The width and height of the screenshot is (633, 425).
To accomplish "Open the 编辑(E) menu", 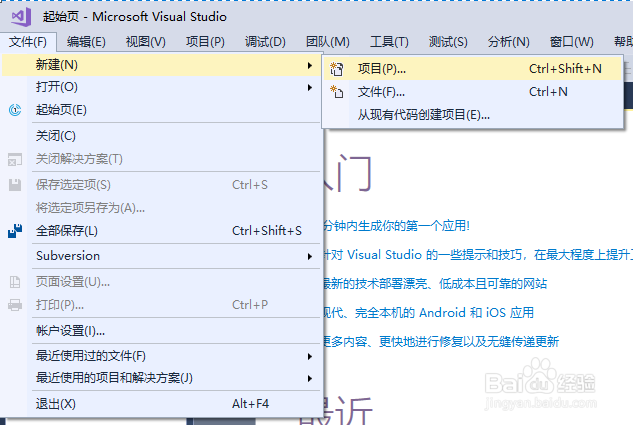I will pos(86,42).
